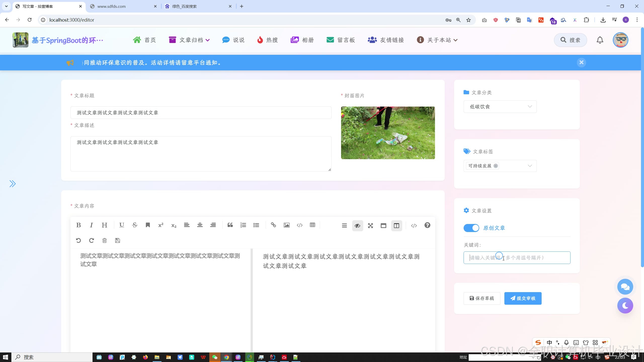Screen dimensions: 644x362
Task: Open the notification bell
Action: 600,40
